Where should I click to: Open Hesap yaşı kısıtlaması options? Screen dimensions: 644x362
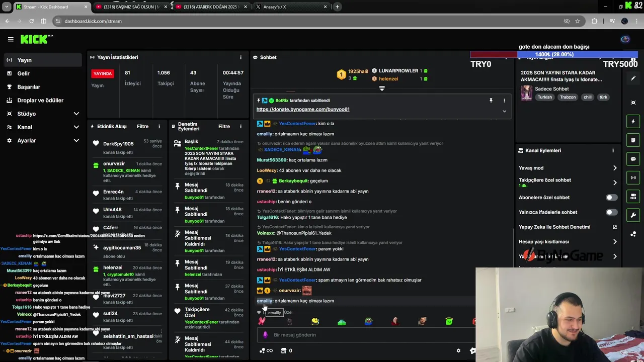(x=568, y=242)
